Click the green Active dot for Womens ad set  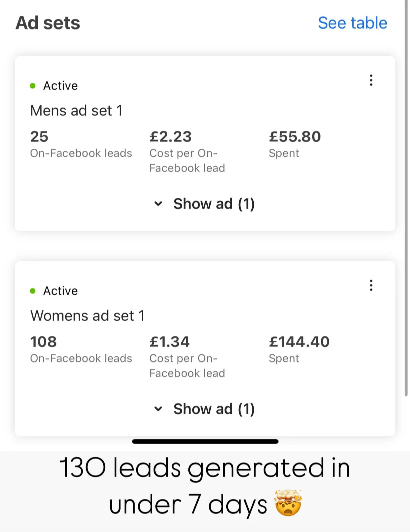[33, 291]
